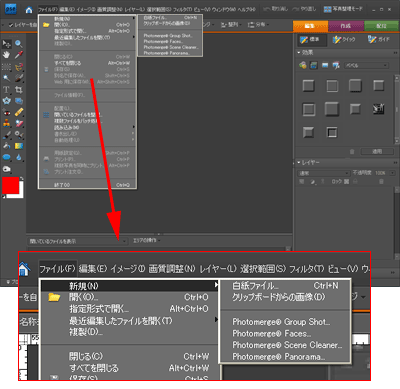Select the Clone Stamp tool
Screen dimensions: 400x389
7,124
